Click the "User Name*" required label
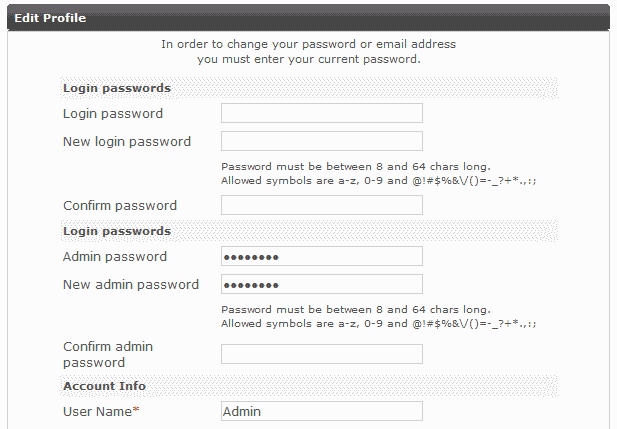The image size is (617, 429). pyautogui.click(x=101, y=411)
